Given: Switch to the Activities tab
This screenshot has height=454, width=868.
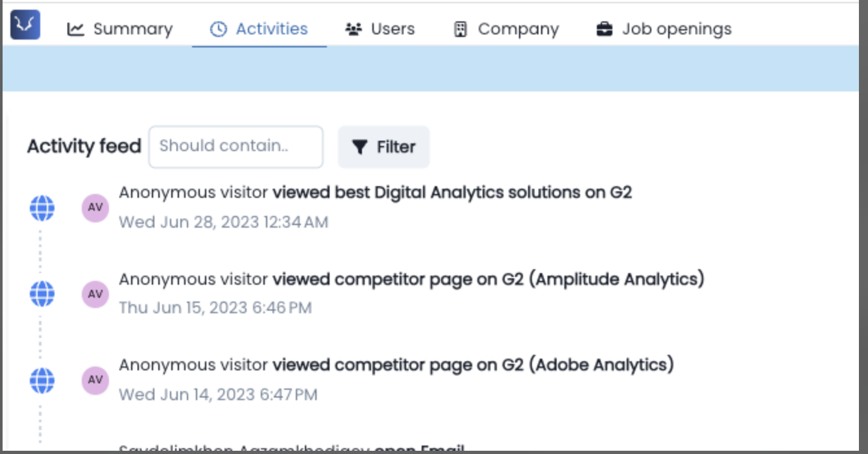Looking at the screenshot, I should pos(259,29).
